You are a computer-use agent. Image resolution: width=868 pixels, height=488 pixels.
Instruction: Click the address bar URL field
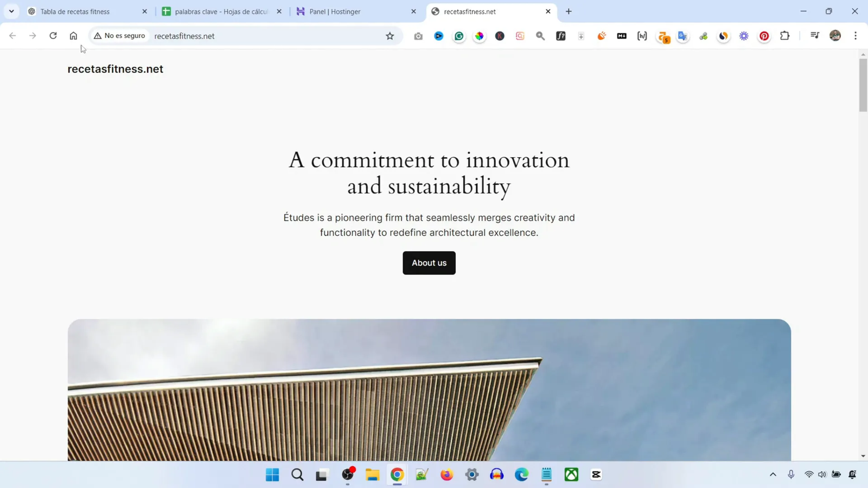[266, 36]
